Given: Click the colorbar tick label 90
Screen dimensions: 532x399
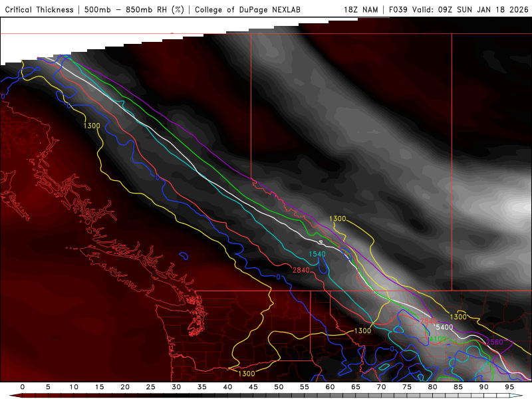Looking at the screenshot, I should (483, 387).
